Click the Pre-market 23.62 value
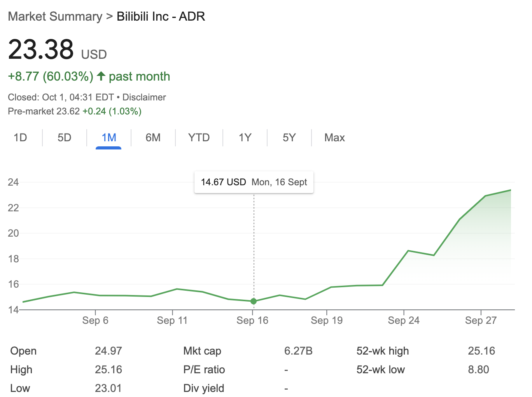This screenshot has height=397, width=532. click(x=68, y=111)
